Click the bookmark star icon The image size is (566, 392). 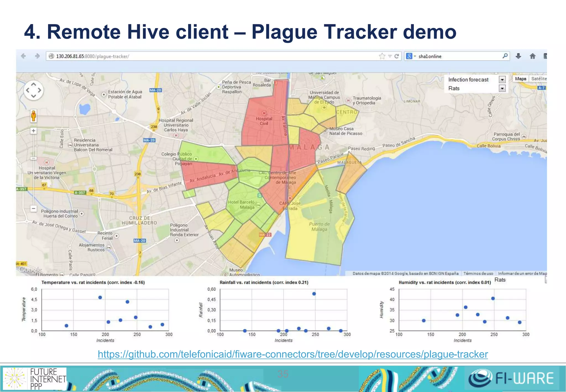coord(382,56)
